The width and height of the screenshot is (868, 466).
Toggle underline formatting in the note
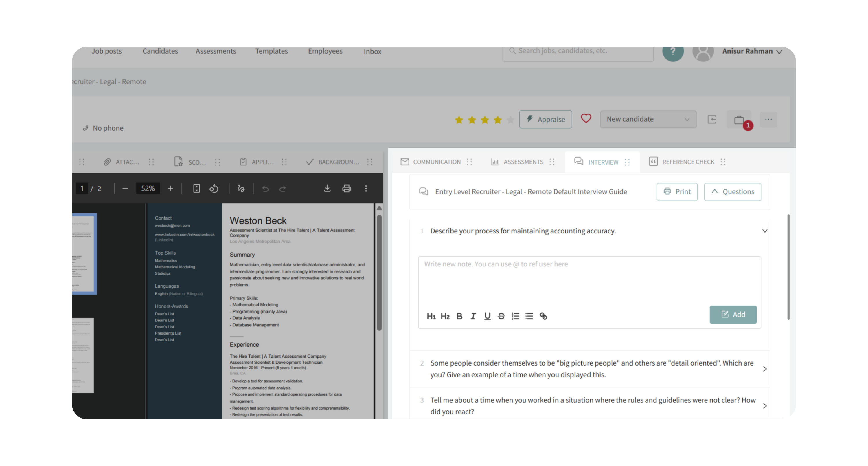(487, 316)
